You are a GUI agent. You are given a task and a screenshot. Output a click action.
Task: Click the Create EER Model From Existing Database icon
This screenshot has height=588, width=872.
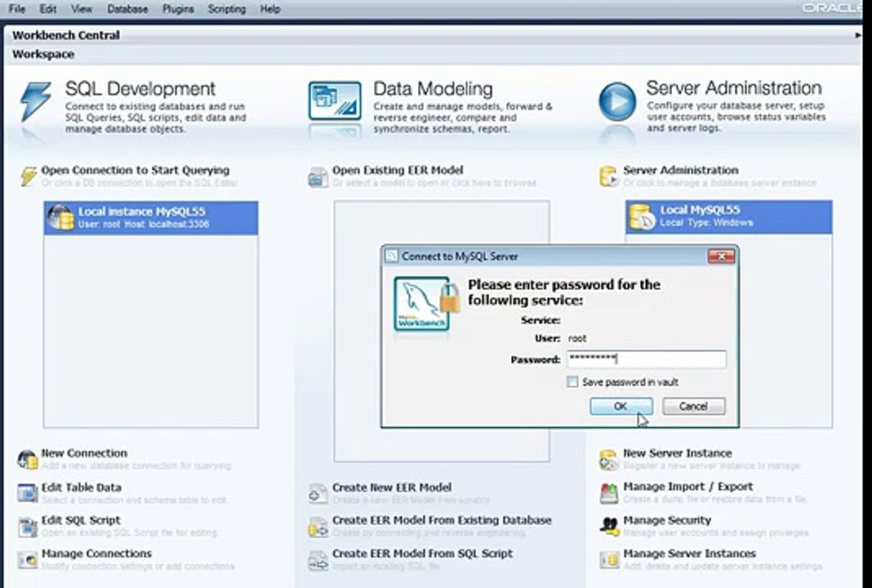coord(318,528)
